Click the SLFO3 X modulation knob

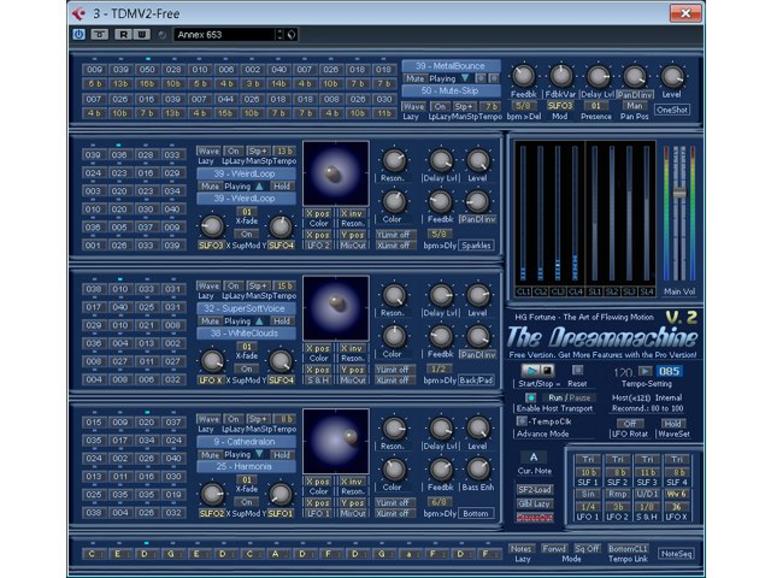point(212,226)
